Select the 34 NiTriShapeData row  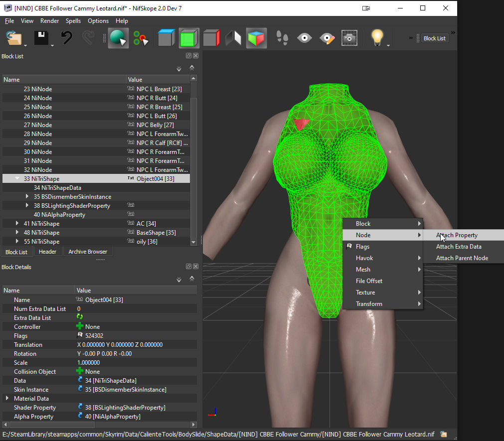[x=96, y=187]
